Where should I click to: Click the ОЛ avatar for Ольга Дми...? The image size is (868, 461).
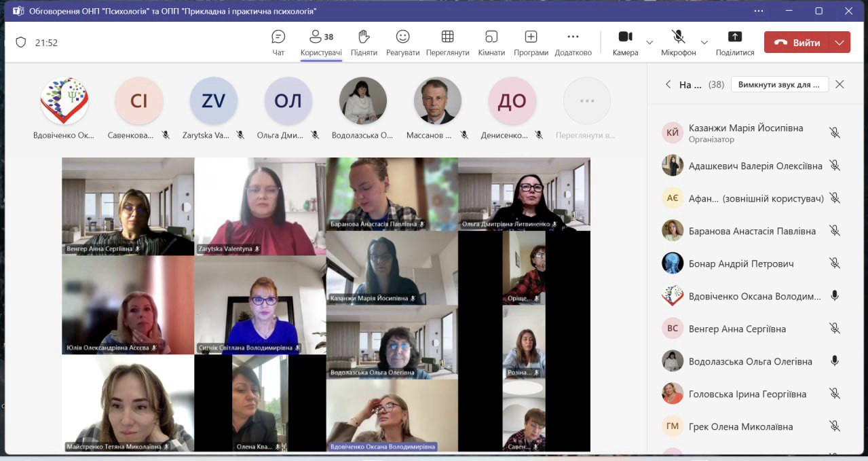pyautogui.click(x=288, y=100)
